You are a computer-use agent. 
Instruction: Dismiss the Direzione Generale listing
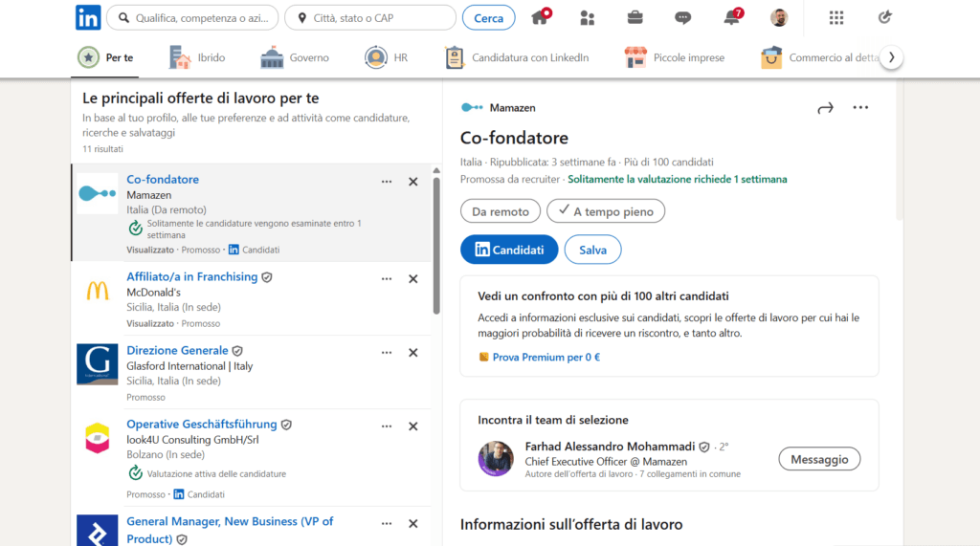[x=413, y=353]
